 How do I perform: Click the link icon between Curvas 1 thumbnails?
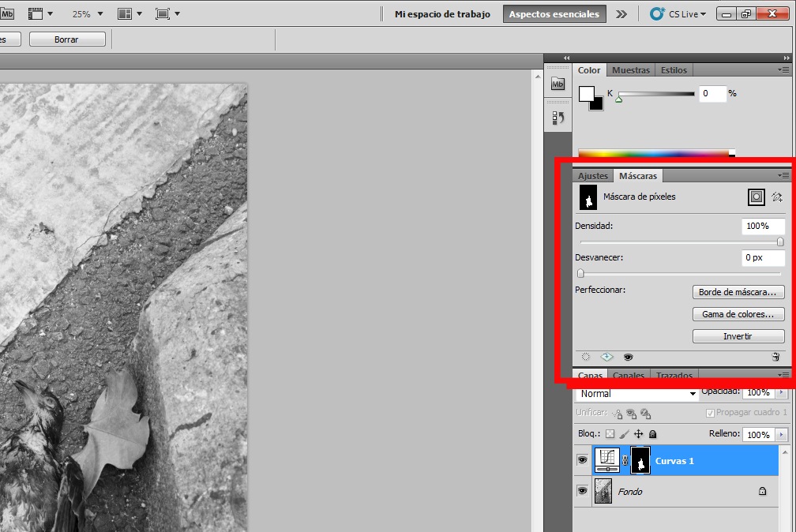coord(625,460)
